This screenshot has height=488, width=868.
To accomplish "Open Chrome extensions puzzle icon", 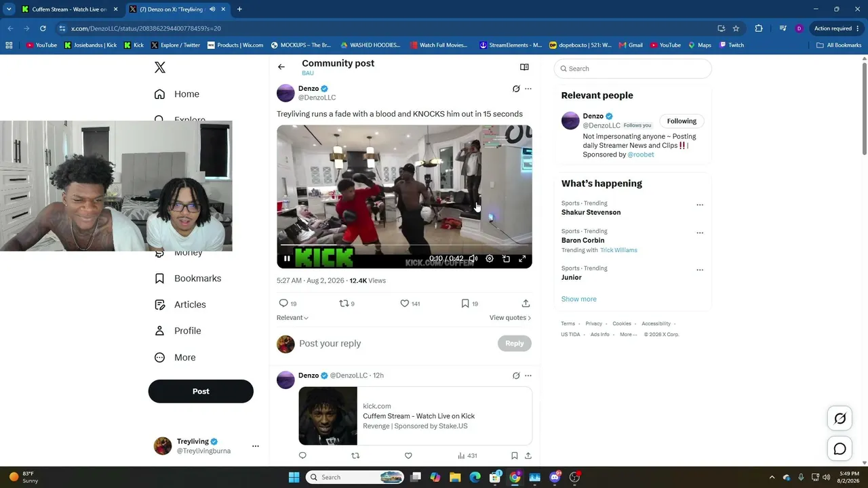I will pyautogui.click(x=759, y=28).
